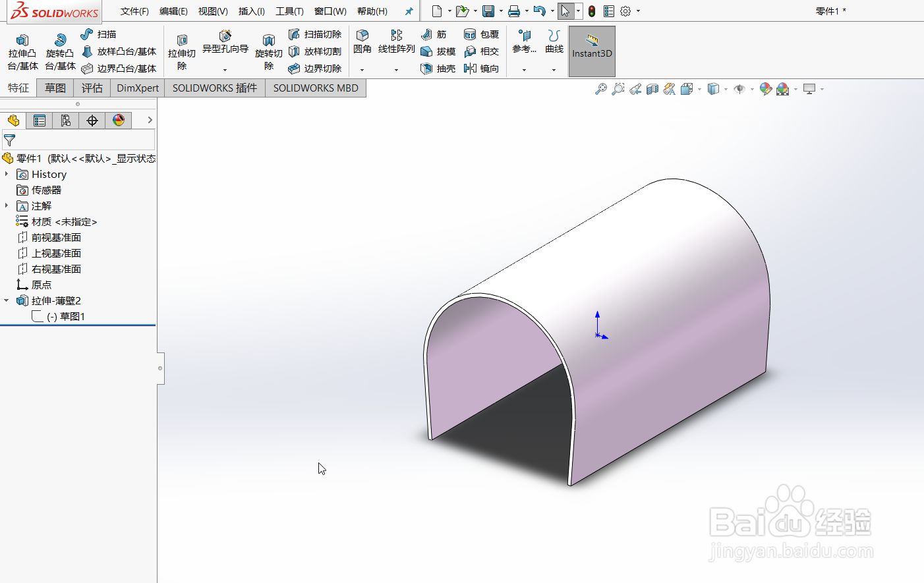Click the New document icon

click(x=436, y=11)
